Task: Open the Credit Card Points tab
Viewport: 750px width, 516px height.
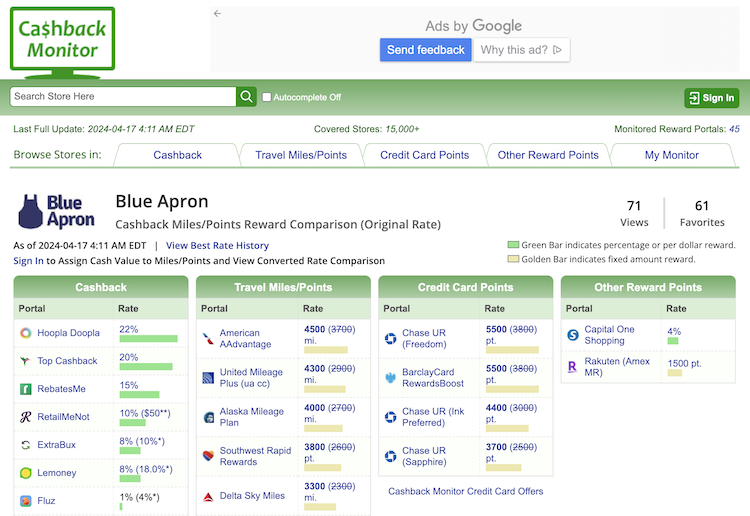Action: 425,155
